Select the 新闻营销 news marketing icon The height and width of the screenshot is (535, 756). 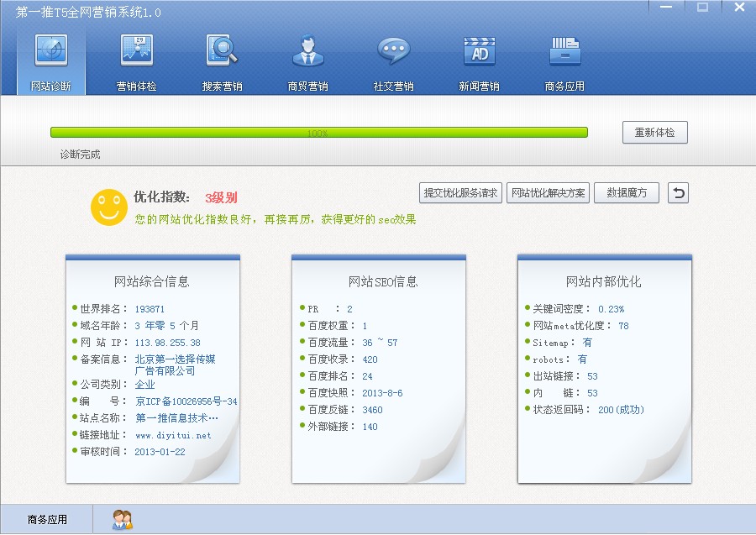479,52
